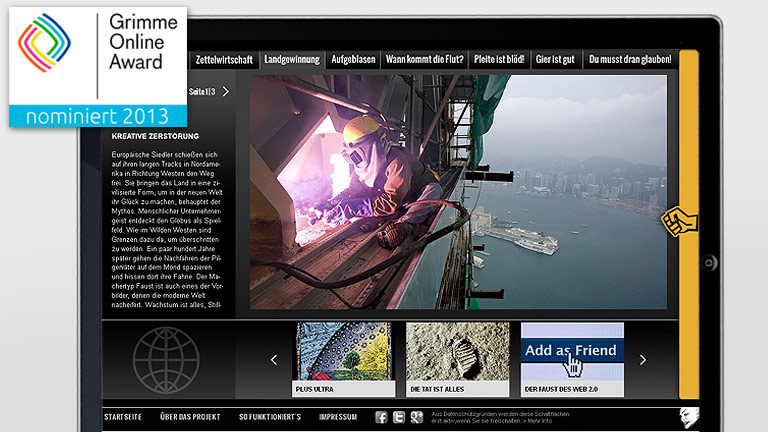Select the 'Du musst dran glauben!' tab
Image resolution: width=768 pixels, height=432 pixels.
(x=630, y=60)
